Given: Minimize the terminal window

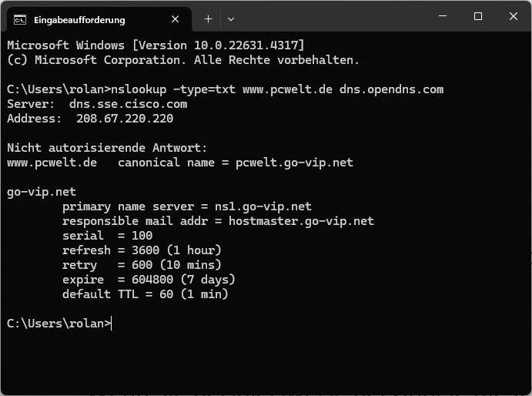Looking at the screenshot, I should pos(443,16).
